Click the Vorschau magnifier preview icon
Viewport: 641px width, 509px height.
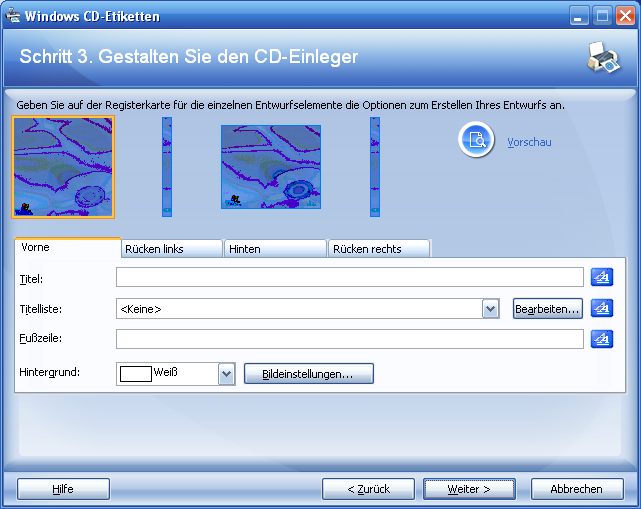tap(477, 141)
